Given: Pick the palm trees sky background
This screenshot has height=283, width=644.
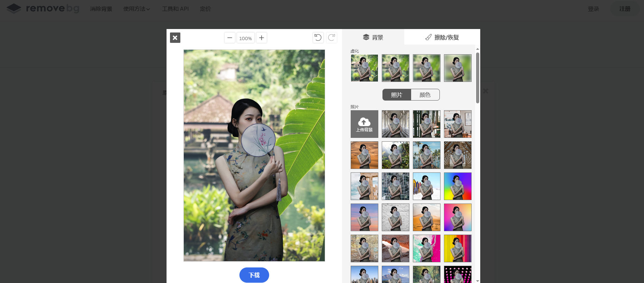Looking at the screenshot, I should [427, 155].
